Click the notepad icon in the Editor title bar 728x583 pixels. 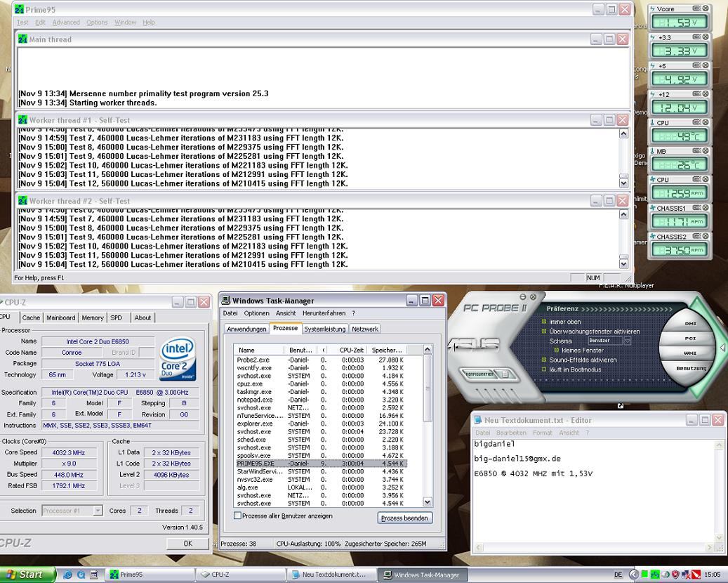[x=478, y=420]
